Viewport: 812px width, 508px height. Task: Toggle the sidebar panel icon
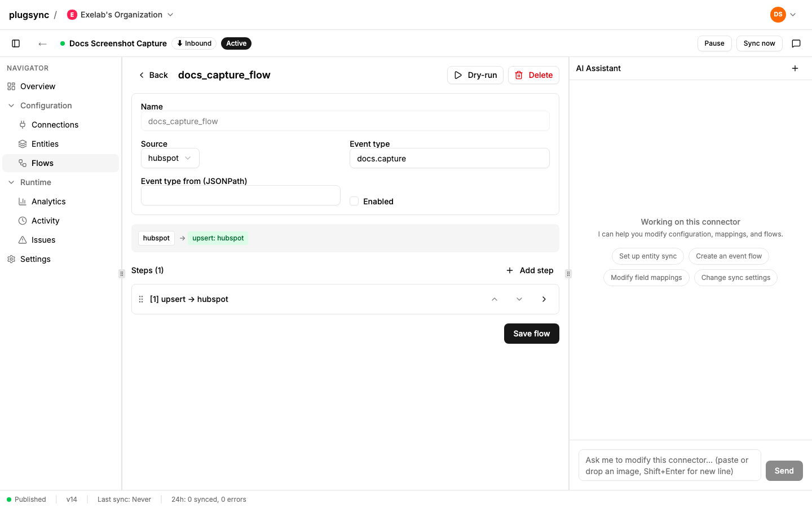(x=16, y=43)
